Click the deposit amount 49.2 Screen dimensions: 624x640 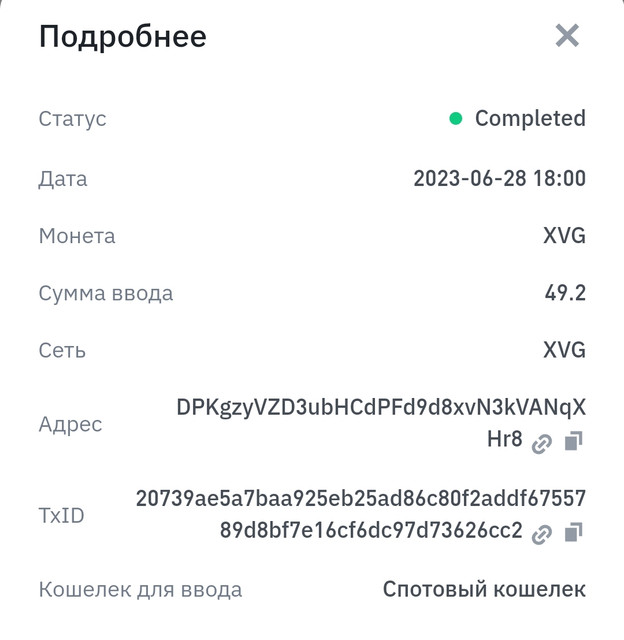565,293
